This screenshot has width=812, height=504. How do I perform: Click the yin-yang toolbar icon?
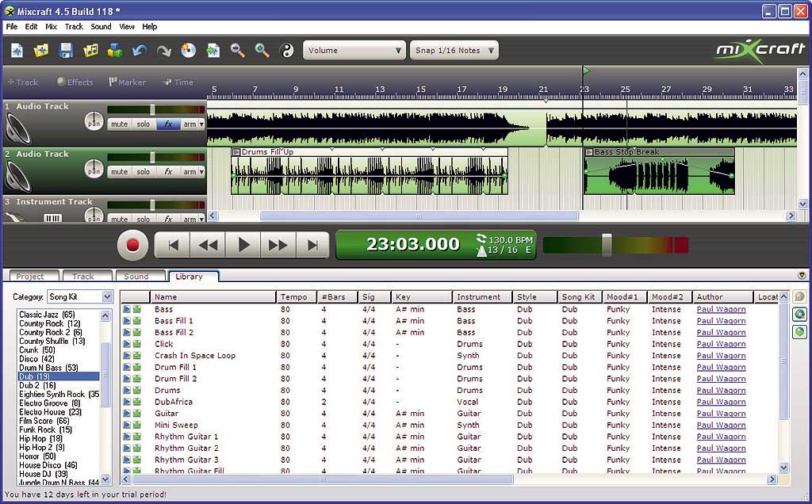(286, 51)
